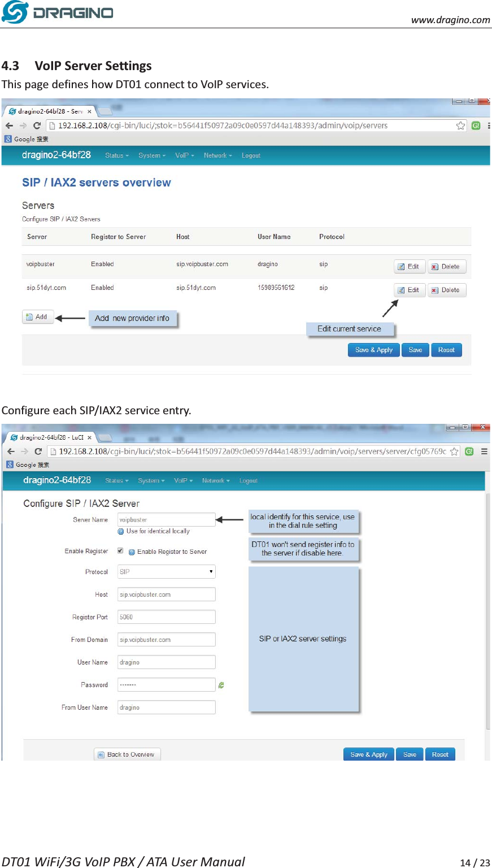Edit the voipbuster server entry
Screen dimensions: 492x868
coord(410,267)
